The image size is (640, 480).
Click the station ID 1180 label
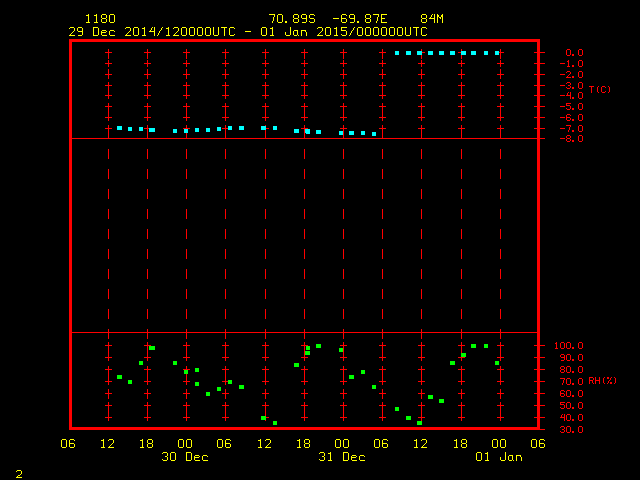pyautogui.click(x=100, y=19)
